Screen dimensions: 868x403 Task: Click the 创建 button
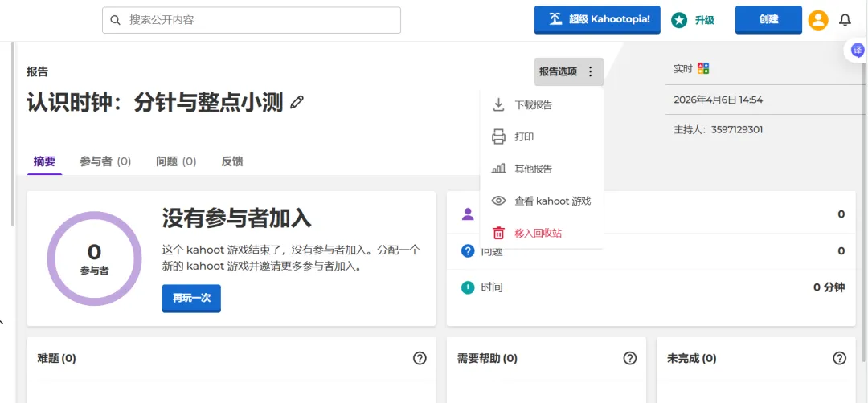pyautogui.click(x=768, y=20)
